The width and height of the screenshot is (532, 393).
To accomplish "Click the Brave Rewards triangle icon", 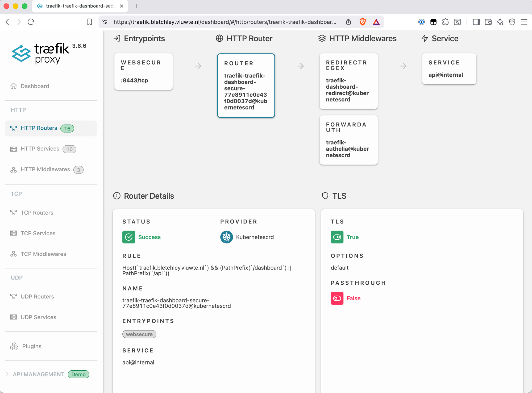I will pos(376,22).
